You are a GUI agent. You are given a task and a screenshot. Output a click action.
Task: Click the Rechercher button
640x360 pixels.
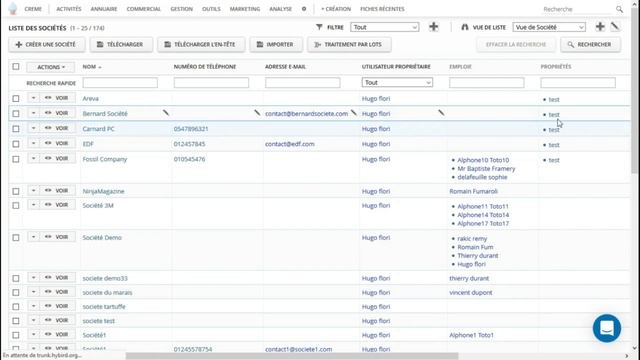tap(590, 44)
